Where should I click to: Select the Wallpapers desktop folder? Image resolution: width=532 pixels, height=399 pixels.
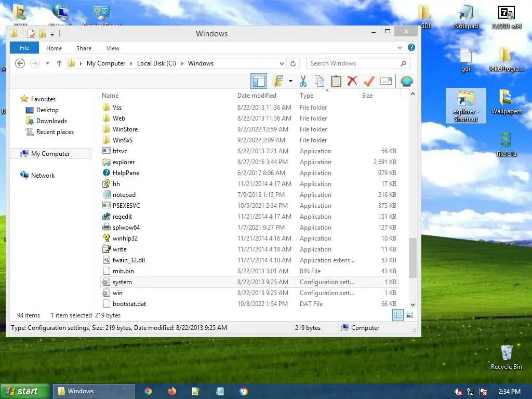point(506,102)
